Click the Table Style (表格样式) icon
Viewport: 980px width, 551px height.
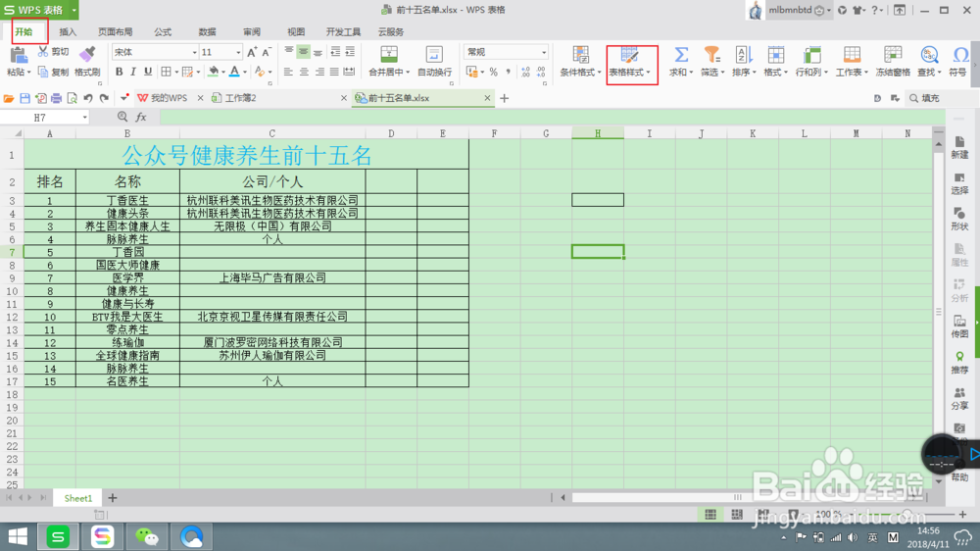629,54
